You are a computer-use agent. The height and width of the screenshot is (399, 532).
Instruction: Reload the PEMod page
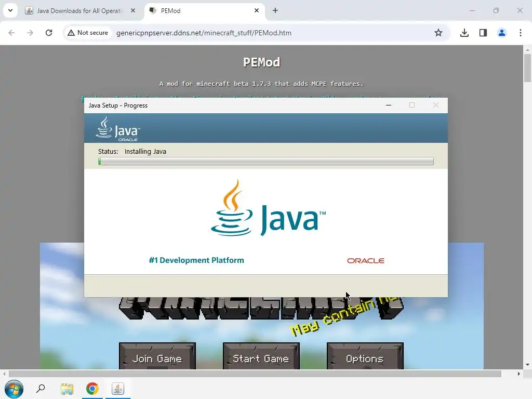(x=49, y=33)
